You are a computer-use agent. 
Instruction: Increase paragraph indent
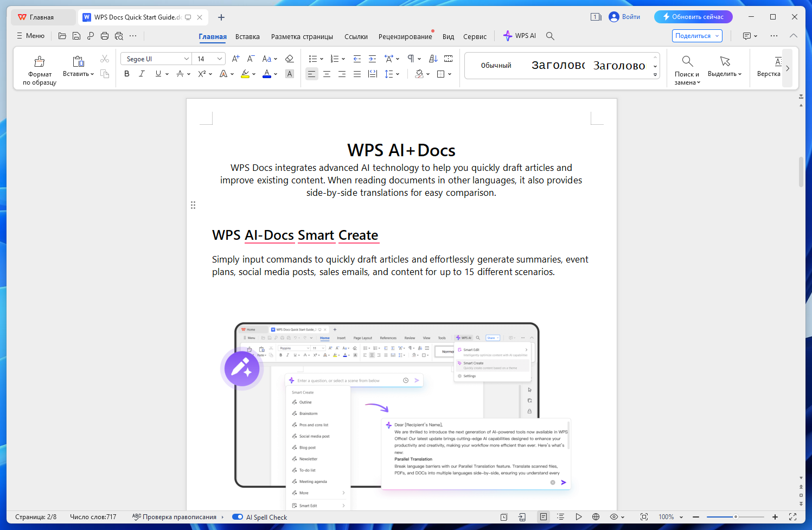coord(372,59)
